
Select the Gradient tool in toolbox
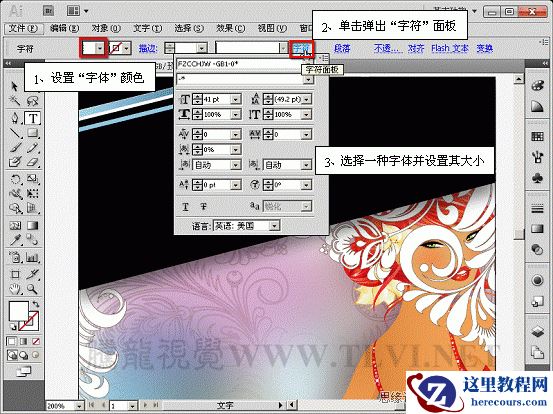point(32,225)
